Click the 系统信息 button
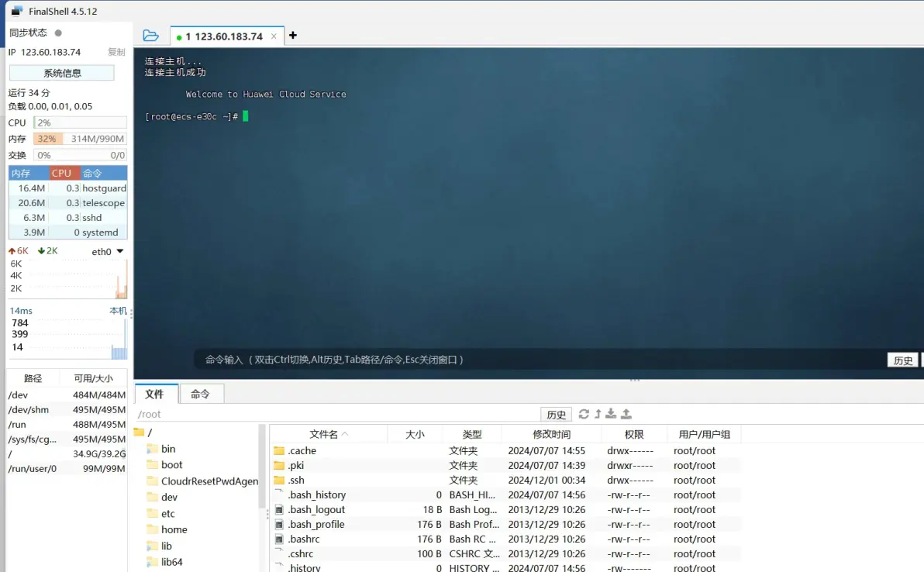Viewport: 924px width, 572px height. (62, 73)
